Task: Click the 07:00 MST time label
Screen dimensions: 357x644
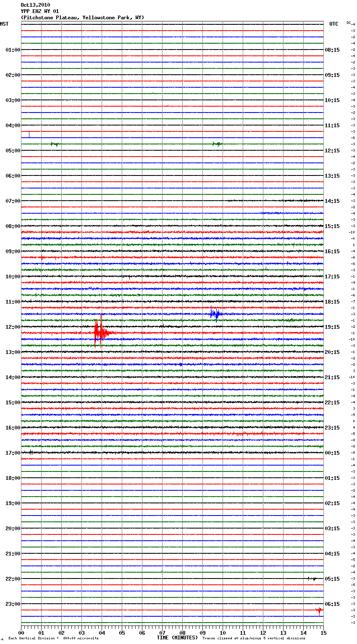Action: click(13, 201)
